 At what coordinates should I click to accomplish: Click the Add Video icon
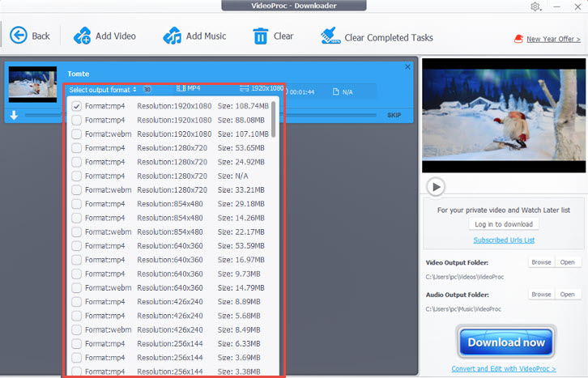click(x=82, y=36)
